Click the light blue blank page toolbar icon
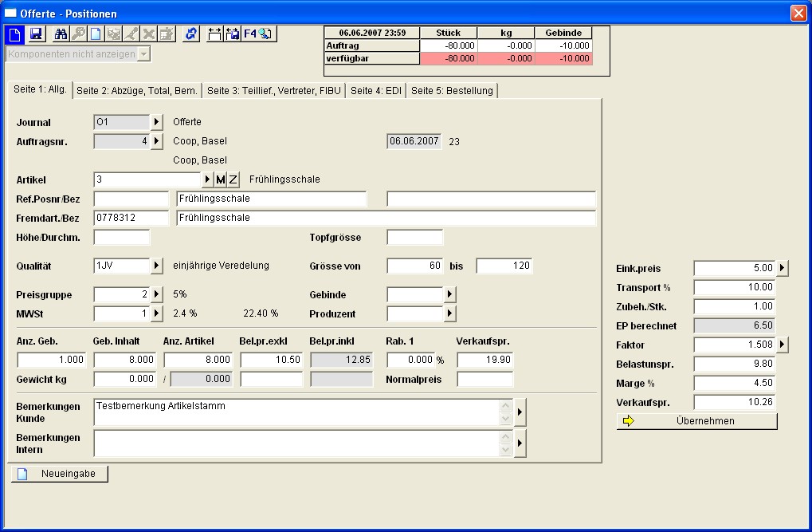Viewport: 812px width, 532px height. point(96,34)
